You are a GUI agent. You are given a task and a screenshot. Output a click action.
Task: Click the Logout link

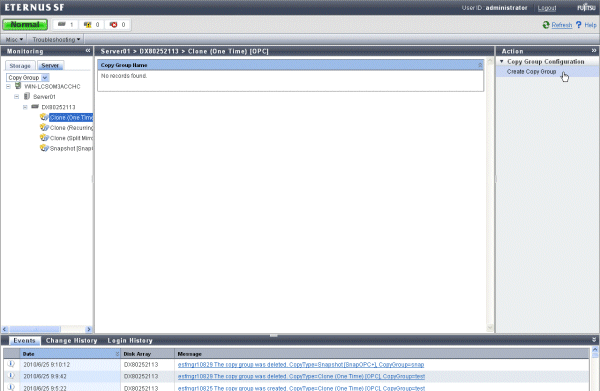[x=546, y=8]
